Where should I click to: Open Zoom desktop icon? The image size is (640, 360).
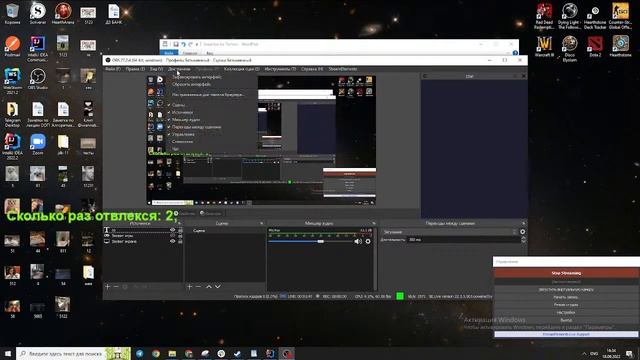38,144
